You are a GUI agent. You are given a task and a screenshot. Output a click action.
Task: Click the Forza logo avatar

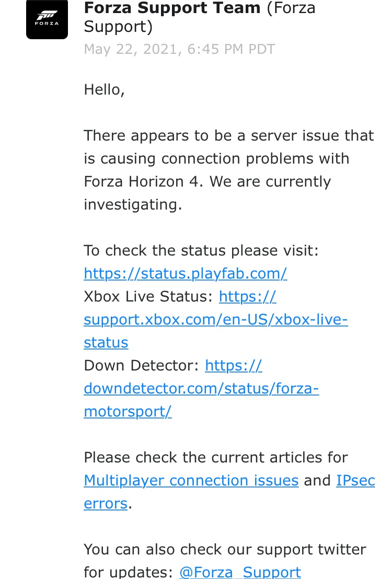47,19
